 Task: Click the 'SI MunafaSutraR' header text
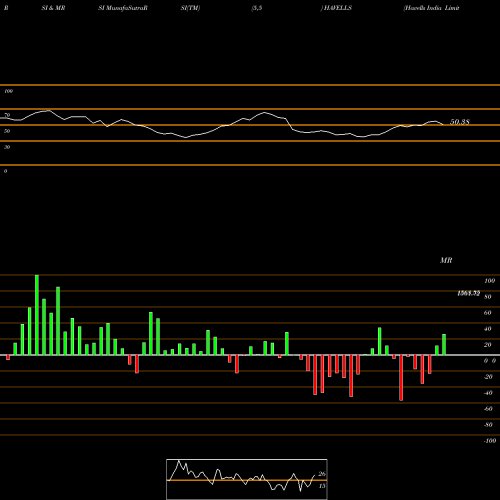[123, 8]
